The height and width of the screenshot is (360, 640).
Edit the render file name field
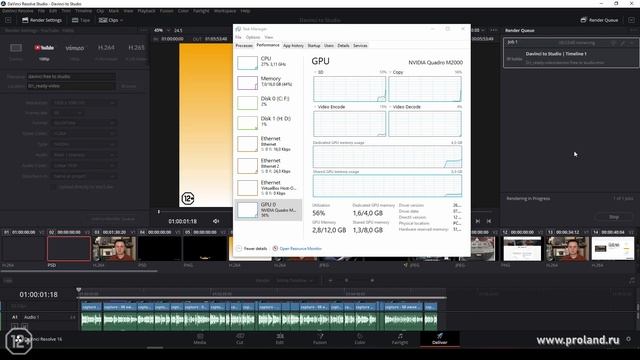tap(71, 76)
